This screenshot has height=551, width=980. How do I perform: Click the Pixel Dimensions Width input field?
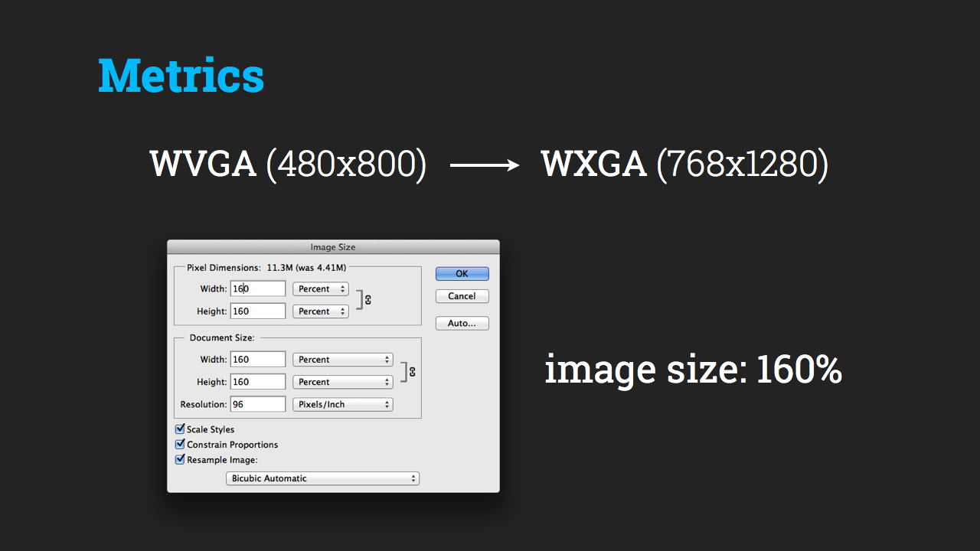coord(258,289)
